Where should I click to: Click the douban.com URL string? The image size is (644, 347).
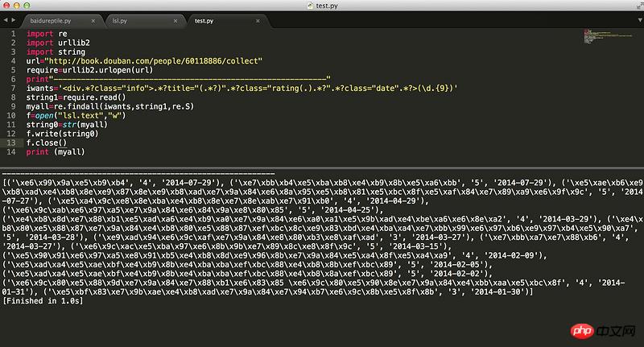point(153,60)
